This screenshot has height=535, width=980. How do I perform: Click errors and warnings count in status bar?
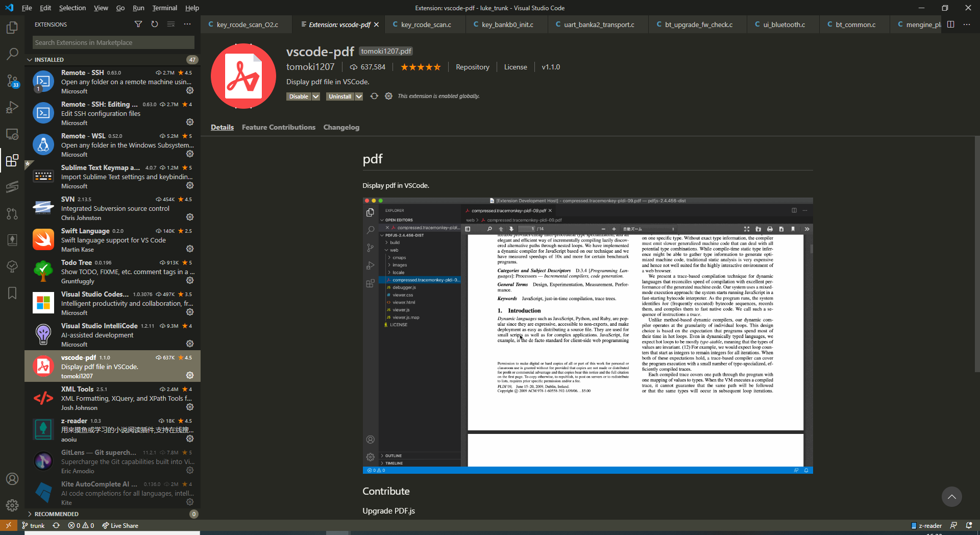coord(81,525)
